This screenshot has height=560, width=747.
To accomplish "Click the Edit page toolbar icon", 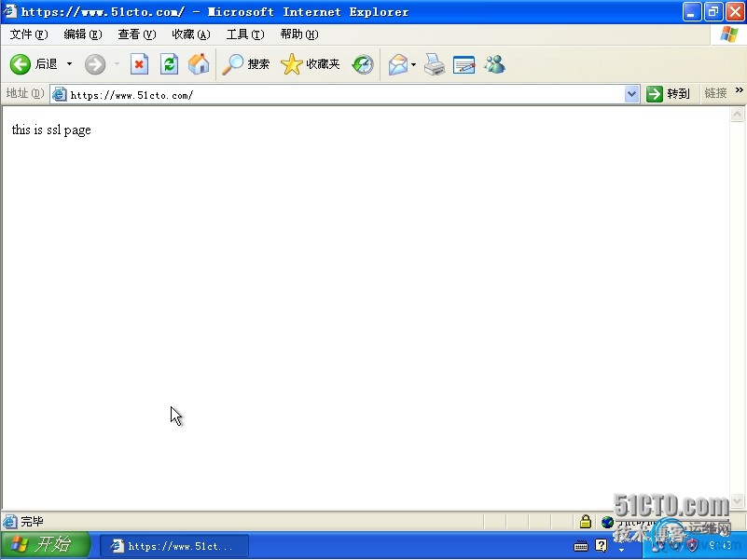I will point(464,64).
